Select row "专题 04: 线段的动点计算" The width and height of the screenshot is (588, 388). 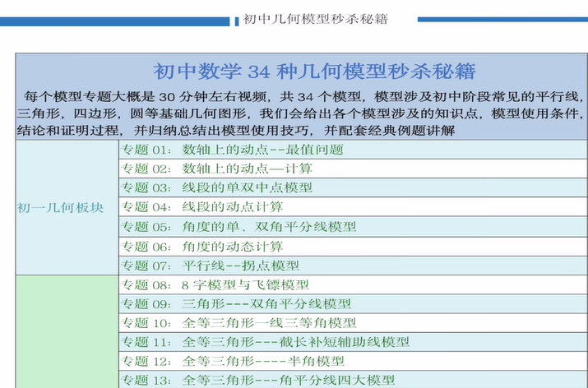pos(354,206)
